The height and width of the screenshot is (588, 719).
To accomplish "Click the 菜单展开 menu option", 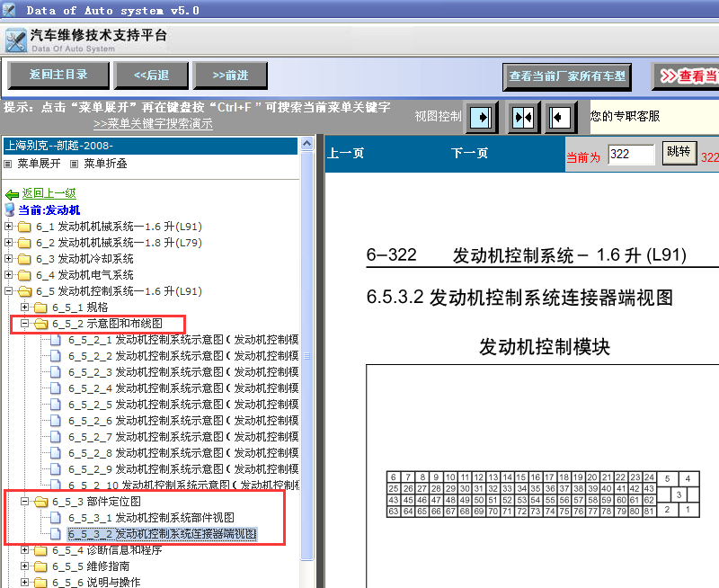I will point(39,164).
